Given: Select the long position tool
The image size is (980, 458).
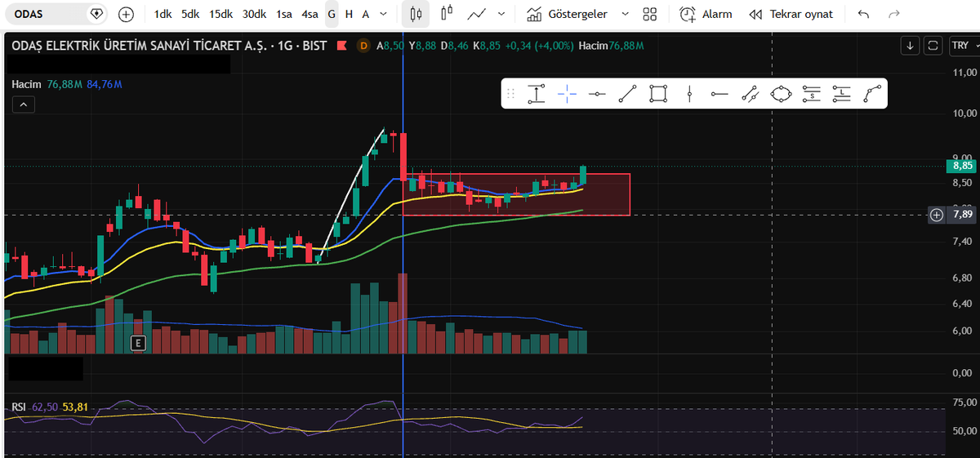Looking at the screenshot, I should [x=842, y=94].
